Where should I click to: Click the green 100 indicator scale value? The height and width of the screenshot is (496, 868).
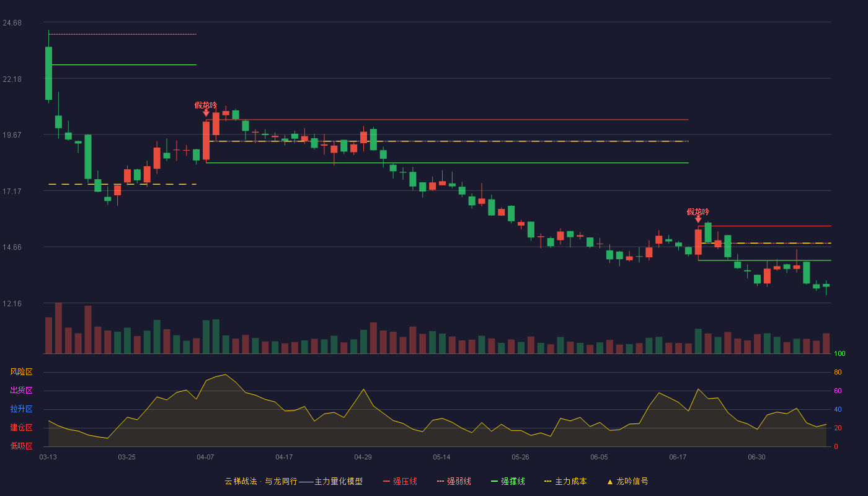click(839, 354)
